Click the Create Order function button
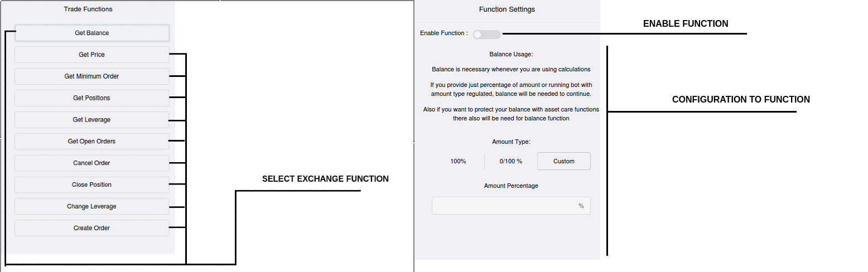 click(x=92, y=228)
